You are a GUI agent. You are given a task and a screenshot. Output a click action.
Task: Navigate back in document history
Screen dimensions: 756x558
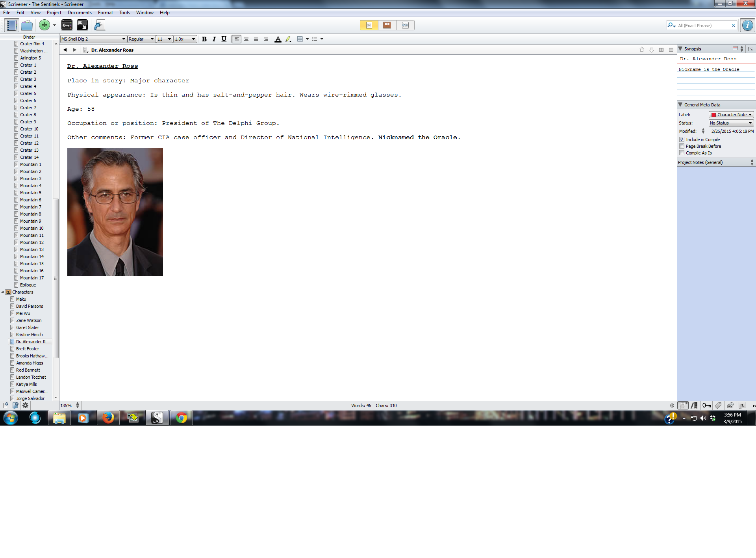tap(65, 50)
